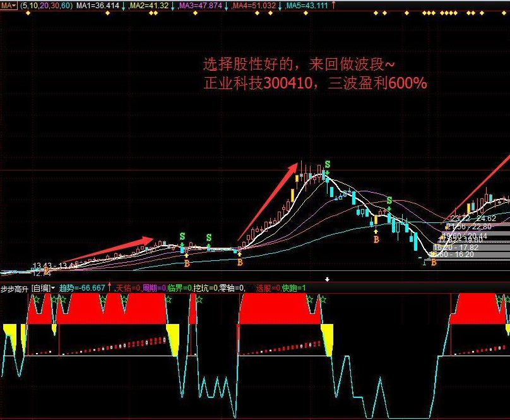Expand the 步步高升 [自编] indicator dropdown arrow
The image size is (510, 420).
pyautogui.click(x=52, y=288)
